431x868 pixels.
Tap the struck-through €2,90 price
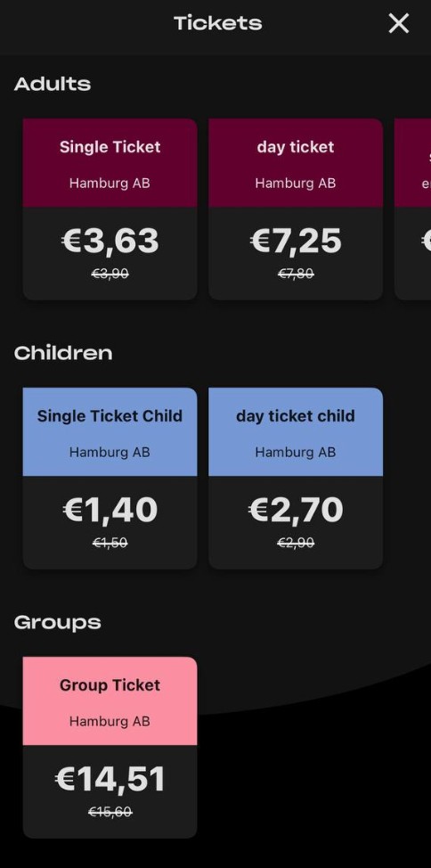[296, 543]
